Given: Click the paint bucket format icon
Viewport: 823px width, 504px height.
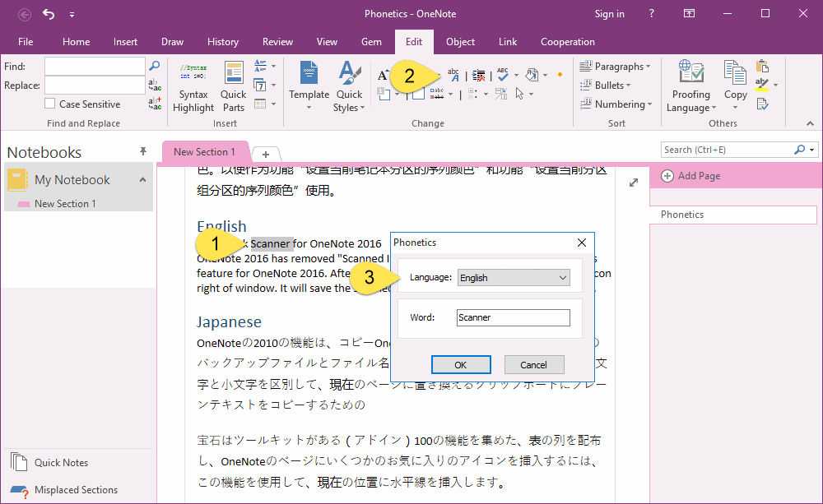Looking at the screenshot, I should click(x=532, y=75).
